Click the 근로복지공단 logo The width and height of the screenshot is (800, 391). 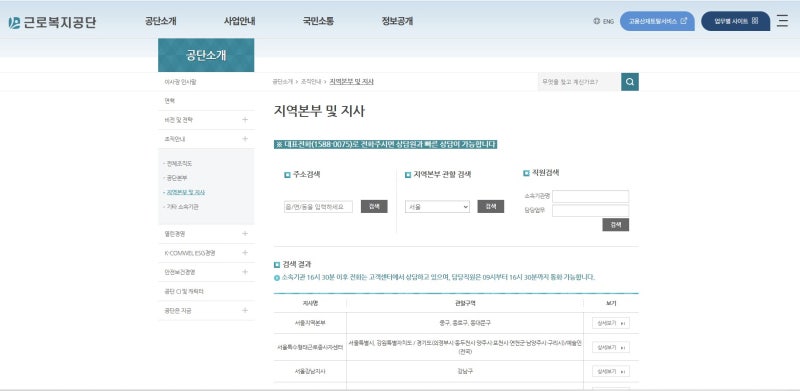coord(52,22)
